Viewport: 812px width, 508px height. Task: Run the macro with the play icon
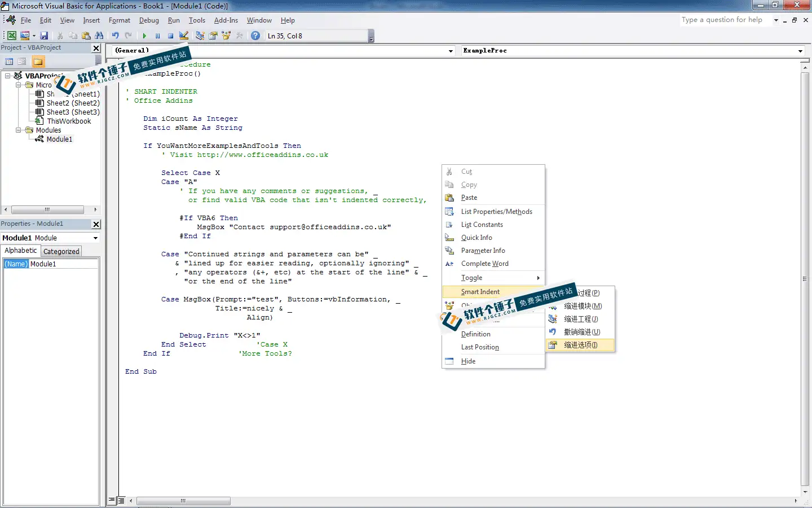point(144,36)
